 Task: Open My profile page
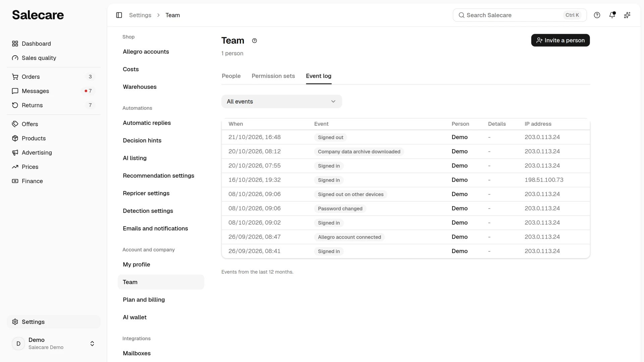[x=161, y=264]
